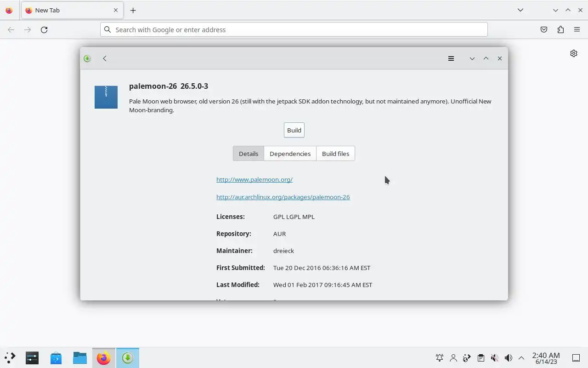Click the repository value AUR
The height and width of the screenshot is (368, 588).
click(x=279, y=234)
